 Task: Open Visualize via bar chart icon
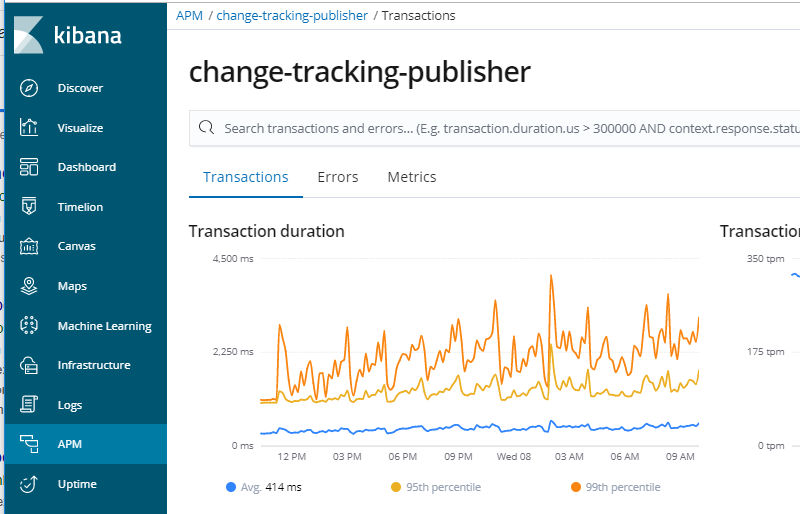tap(29, 127)
